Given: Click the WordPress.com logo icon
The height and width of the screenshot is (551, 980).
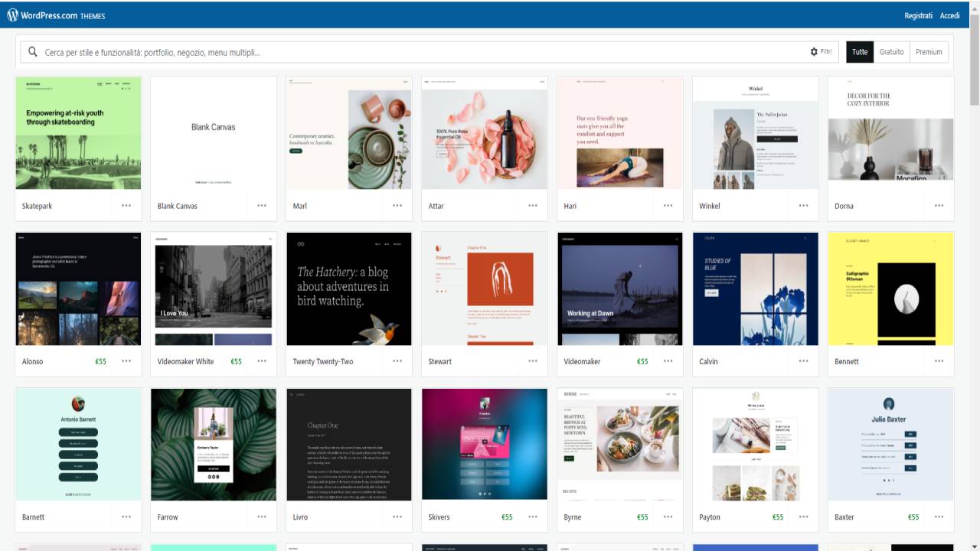Looking at the screenshot, I should pyautogui.click(x=12, y=15).
